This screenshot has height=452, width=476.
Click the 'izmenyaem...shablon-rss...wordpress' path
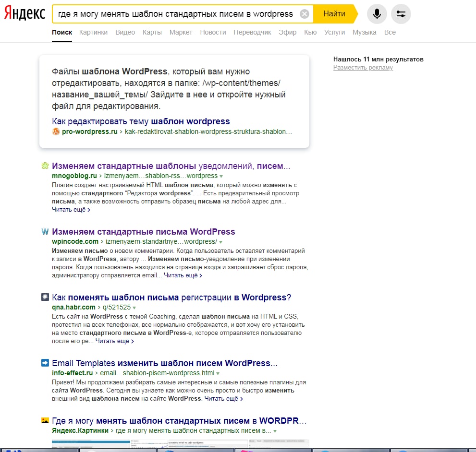(x=161, y=176)
